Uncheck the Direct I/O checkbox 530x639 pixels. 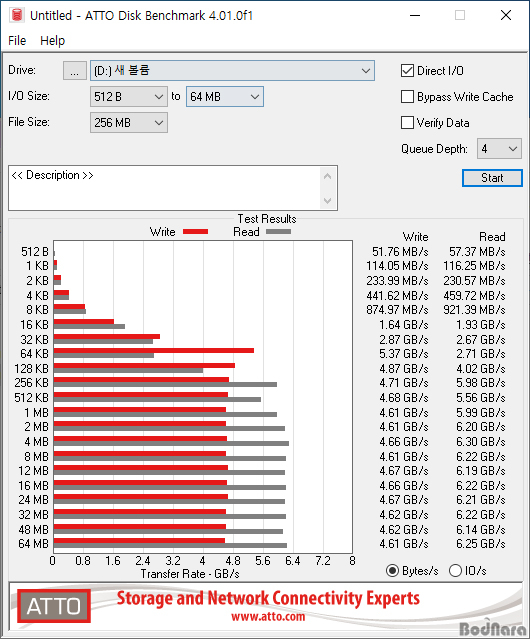[407, 71]
